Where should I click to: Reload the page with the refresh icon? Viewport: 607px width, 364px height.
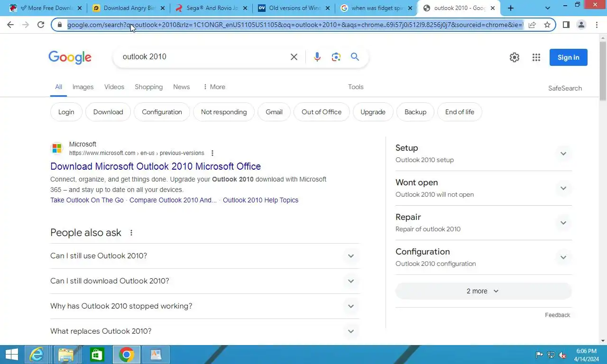click(41, 25)
